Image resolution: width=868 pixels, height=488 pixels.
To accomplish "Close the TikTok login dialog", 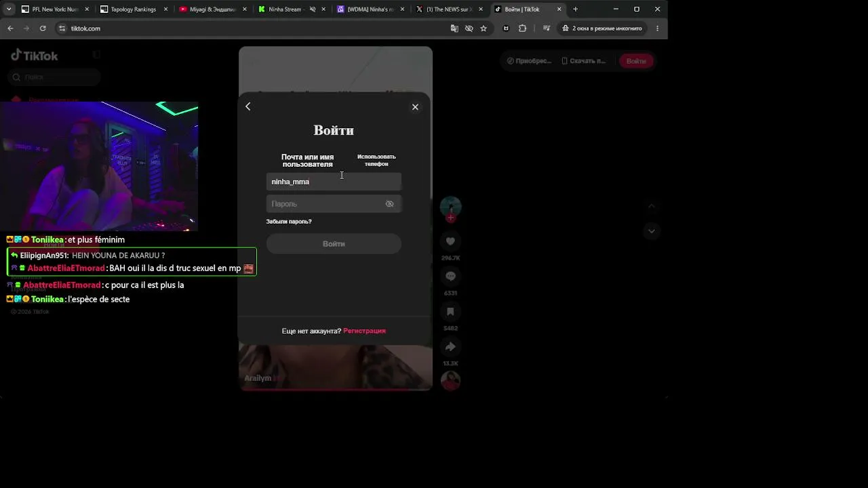I will pos(415,107).
